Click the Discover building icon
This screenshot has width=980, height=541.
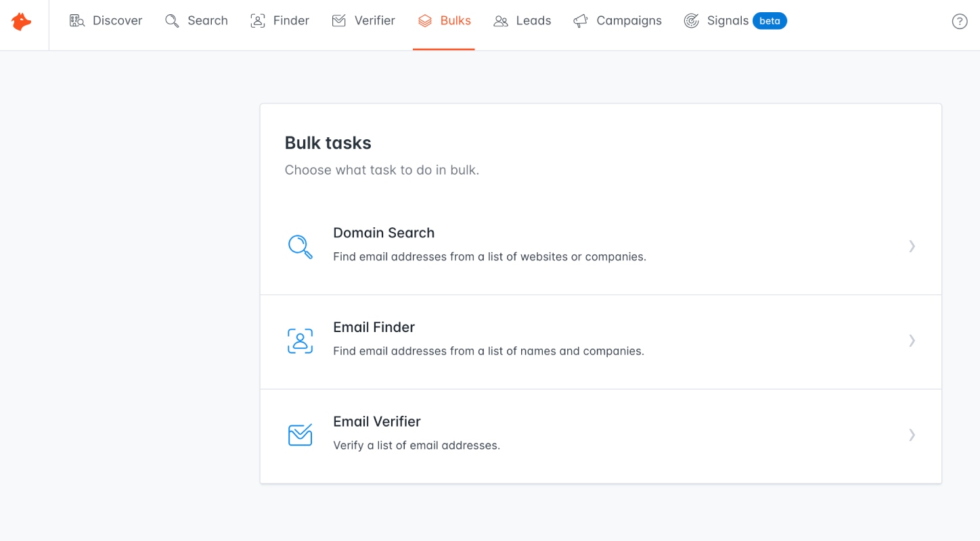(77, 21)
